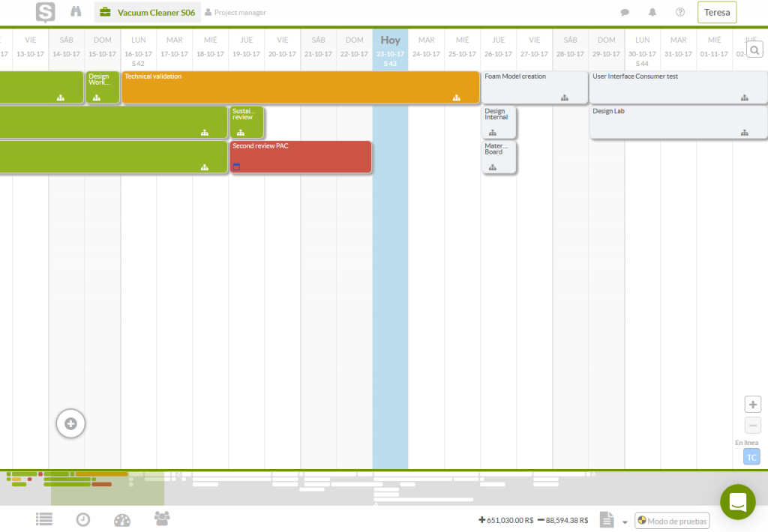768x532 pixels.
Task: Switch to list view icon
Action: tap(44, 519)
